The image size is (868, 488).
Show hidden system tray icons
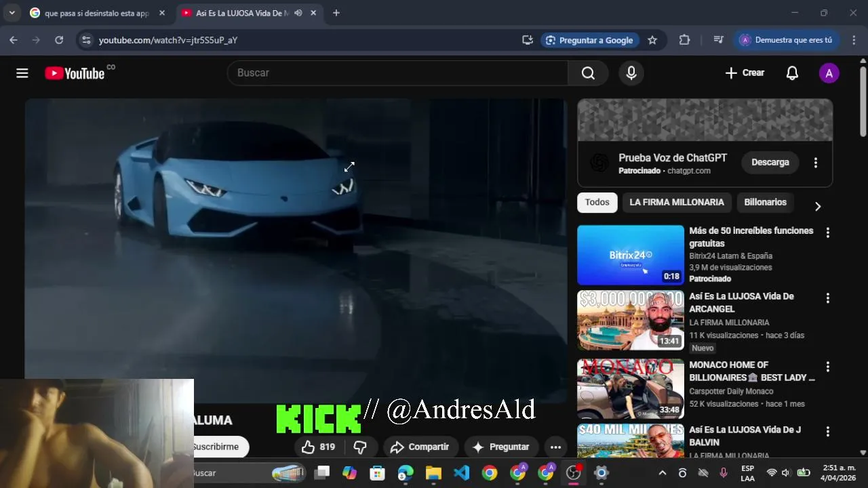(663, 473)
